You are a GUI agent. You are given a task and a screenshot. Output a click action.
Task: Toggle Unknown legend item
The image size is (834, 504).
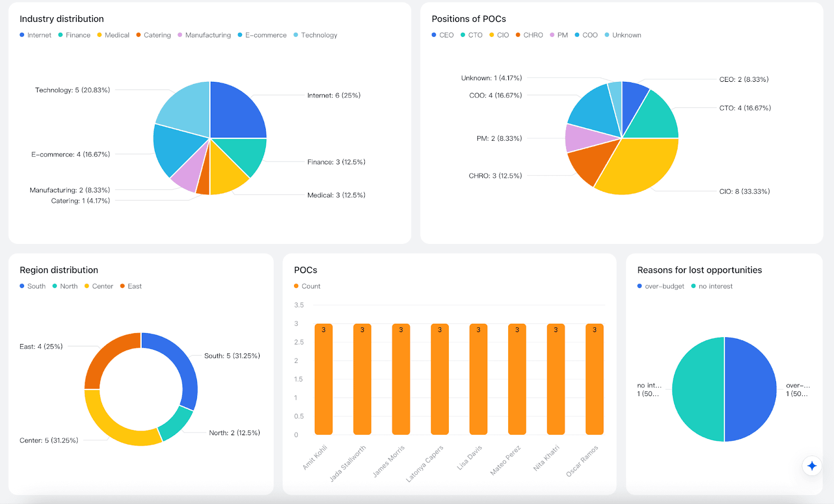click(x=622, y=35)
